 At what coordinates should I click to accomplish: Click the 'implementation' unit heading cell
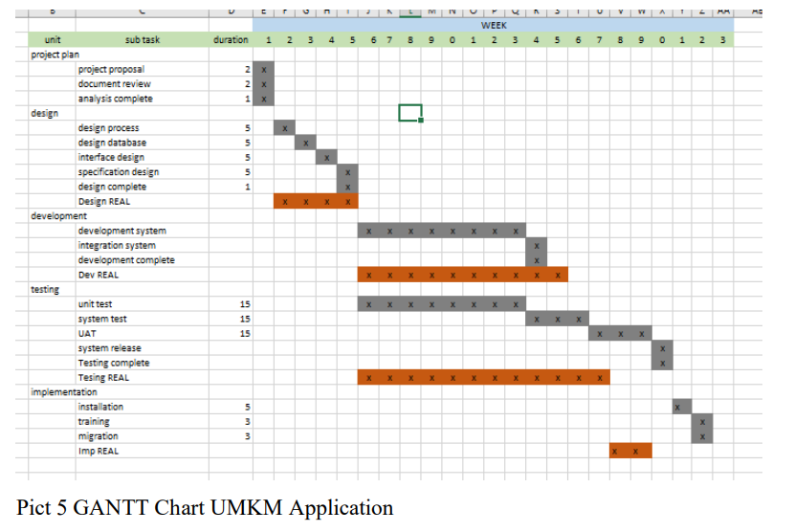(53, 392)
